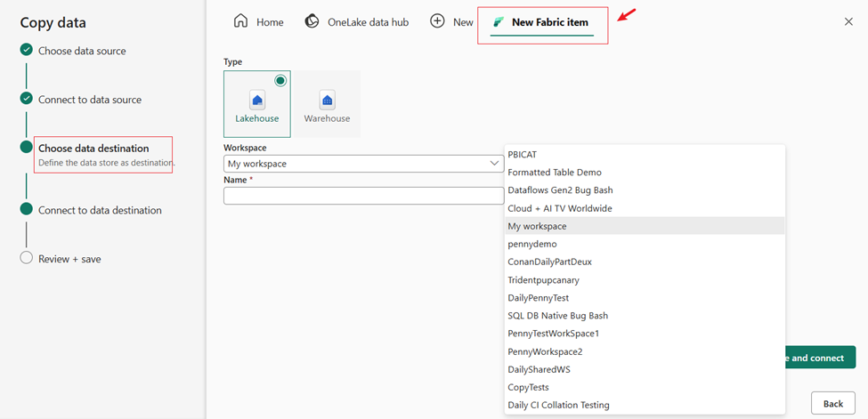868x419 pixels.
Task: Select the Lakehouse radio button
Action: tap(280, 81)
